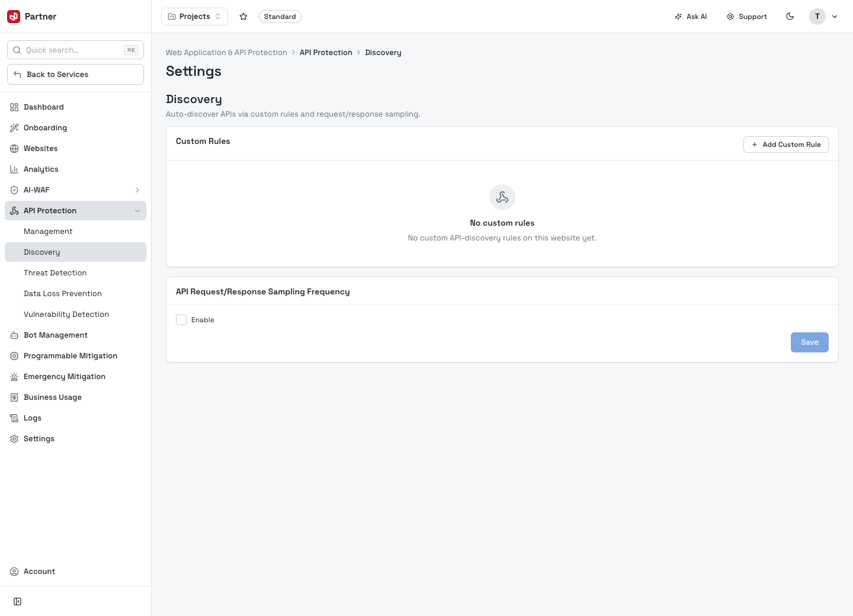
Task: Save the sampling frequency settings
Action: point(810,342)
